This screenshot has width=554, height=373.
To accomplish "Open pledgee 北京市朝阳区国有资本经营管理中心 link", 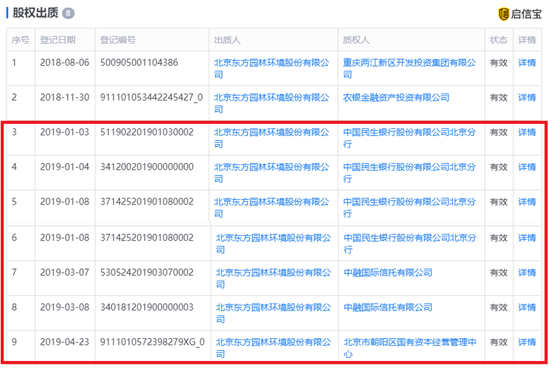I will pyautogui.click(x=410, y=348).
